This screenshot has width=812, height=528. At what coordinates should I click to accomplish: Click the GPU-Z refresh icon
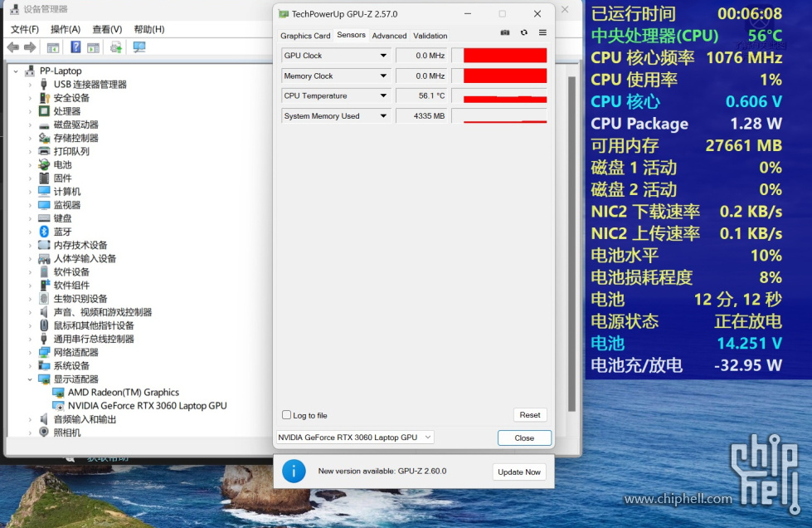tap(524, 32)
